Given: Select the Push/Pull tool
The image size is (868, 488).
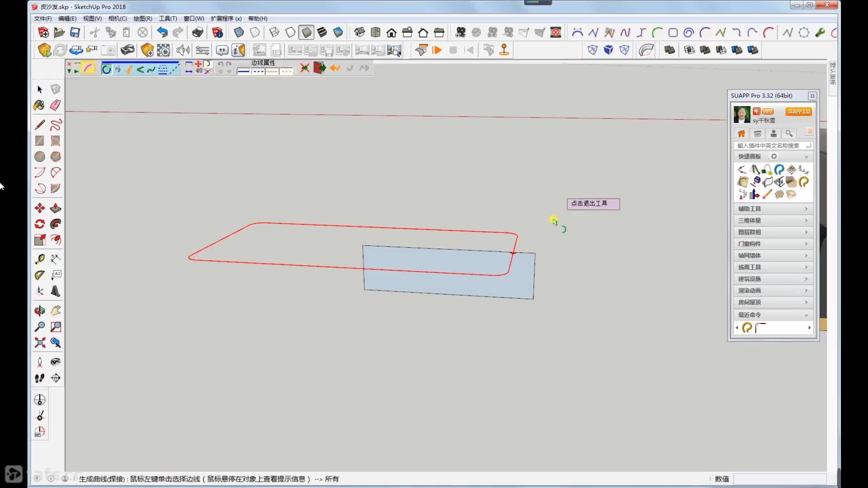Looking at the screenshot, I should [x=56, y=208].
